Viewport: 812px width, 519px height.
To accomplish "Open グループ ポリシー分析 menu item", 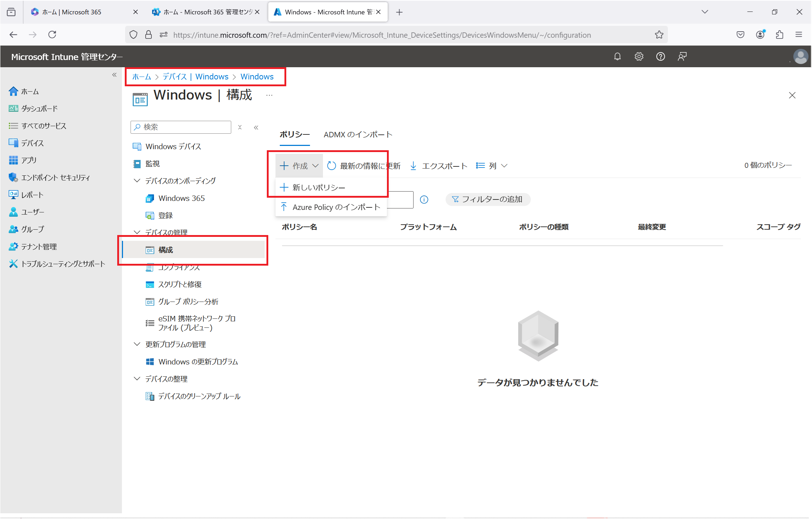I will (x=182, y=302).
